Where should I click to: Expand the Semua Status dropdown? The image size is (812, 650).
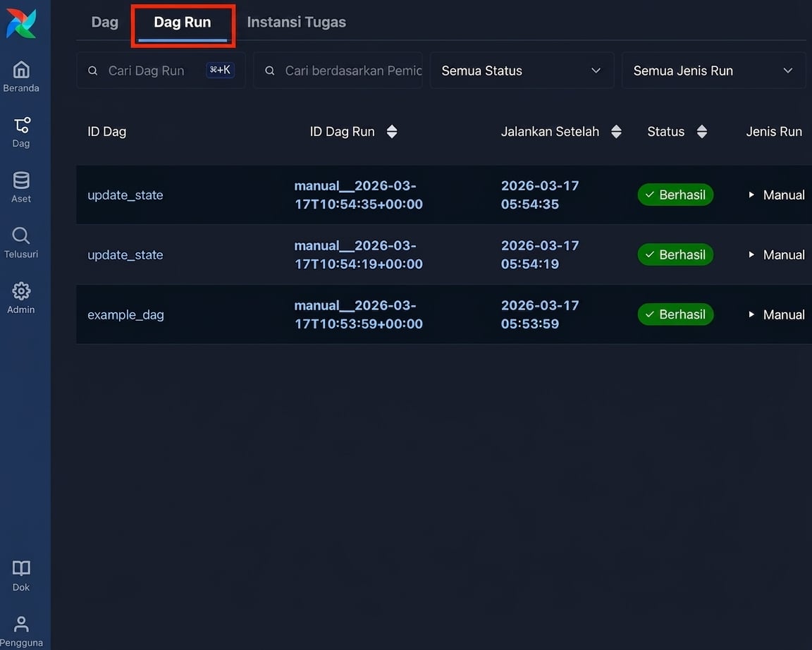(522, 70)
